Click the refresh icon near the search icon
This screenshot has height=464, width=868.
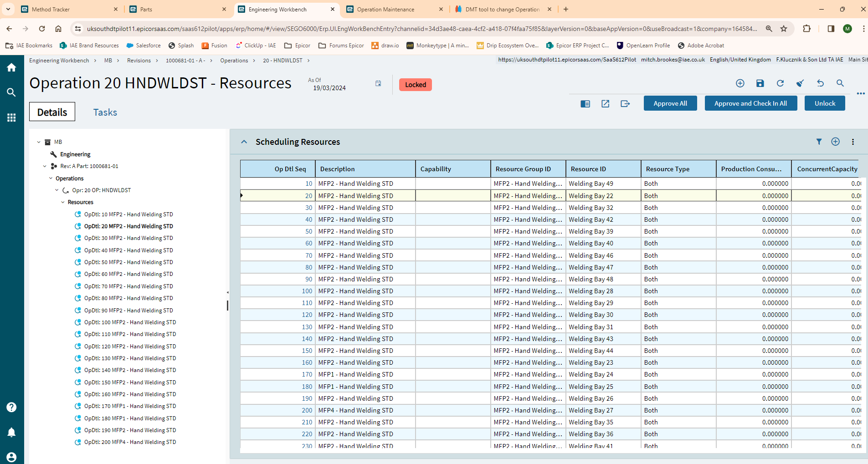(x=780, y=83)
